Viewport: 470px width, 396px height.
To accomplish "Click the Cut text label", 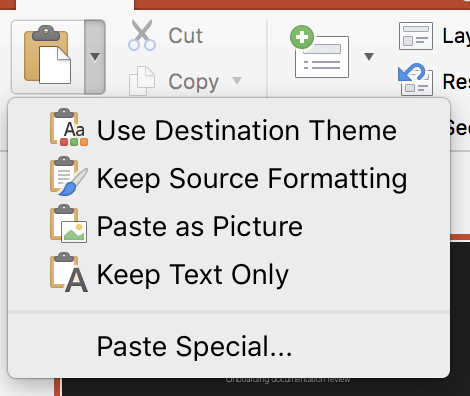I will coord(185,35).
